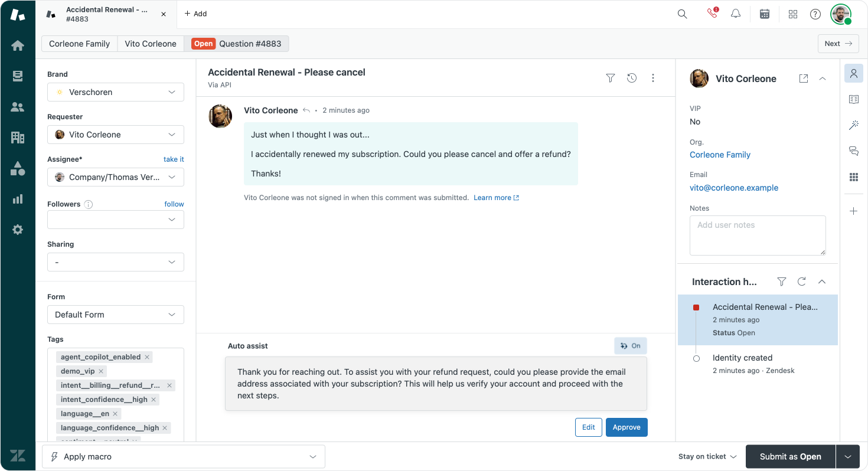Open the Learn more link
The width and height of the screenshot is (868, 471).
coord(496,198)
